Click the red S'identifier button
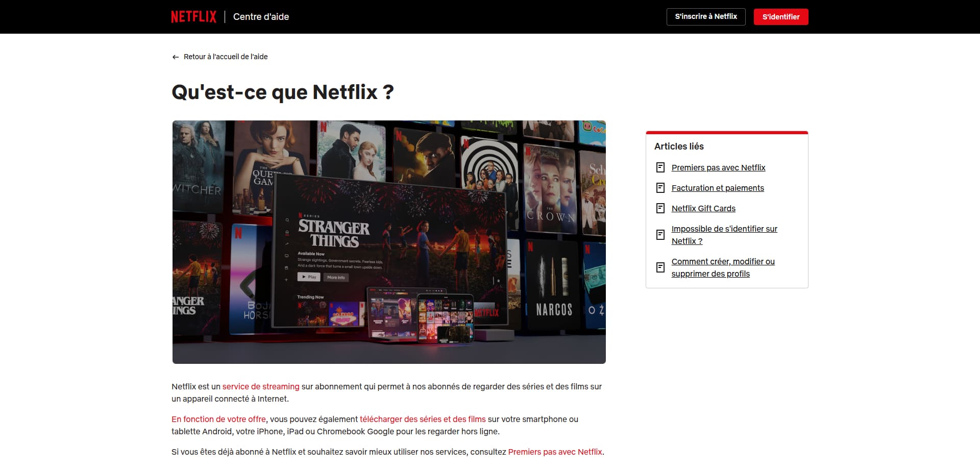980x469 pixels. point(781,17)
